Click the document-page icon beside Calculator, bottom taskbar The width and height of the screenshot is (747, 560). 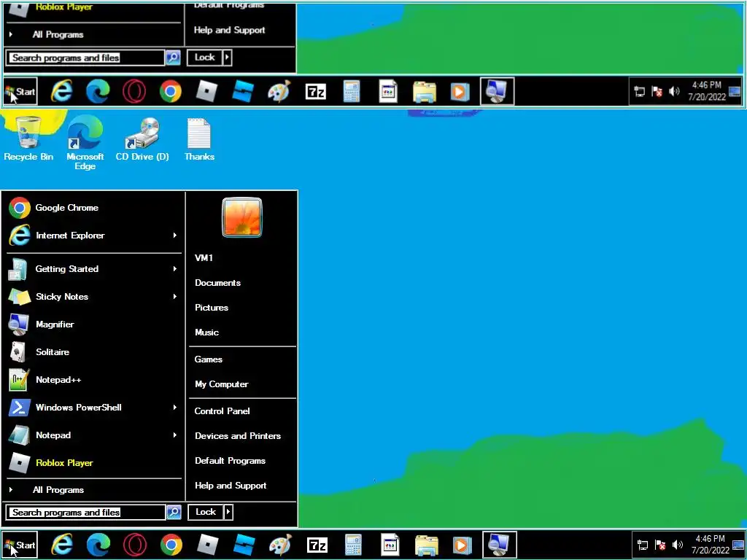[390, 545]
